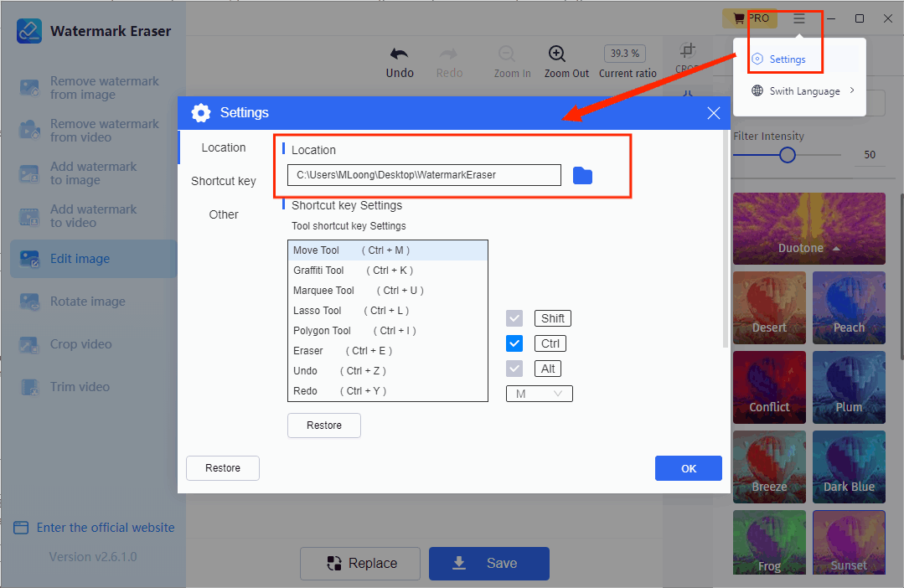This screenshot has width=904, height=588.
Task: Select the Crop tool icon
Action: point(687,51)
